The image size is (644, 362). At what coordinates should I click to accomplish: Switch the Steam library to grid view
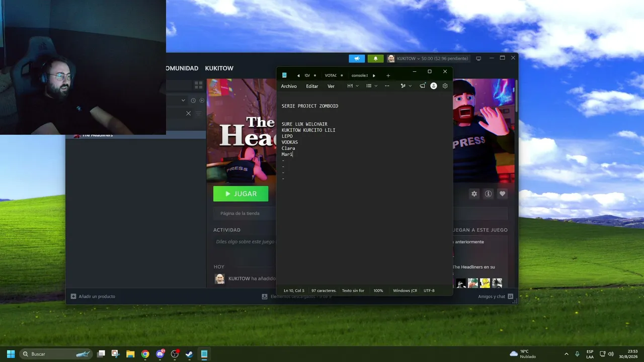pos(198,85)
